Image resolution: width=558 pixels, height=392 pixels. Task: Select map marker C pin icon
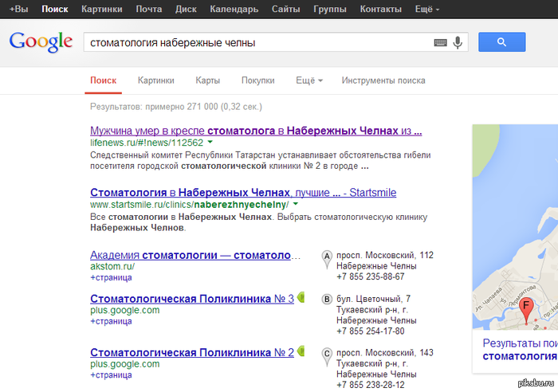click(327, 357)
